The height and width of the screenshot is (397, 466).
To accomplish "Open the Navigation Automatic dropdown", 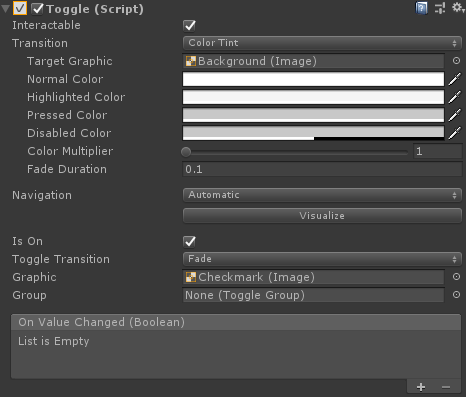I will 322,195.
